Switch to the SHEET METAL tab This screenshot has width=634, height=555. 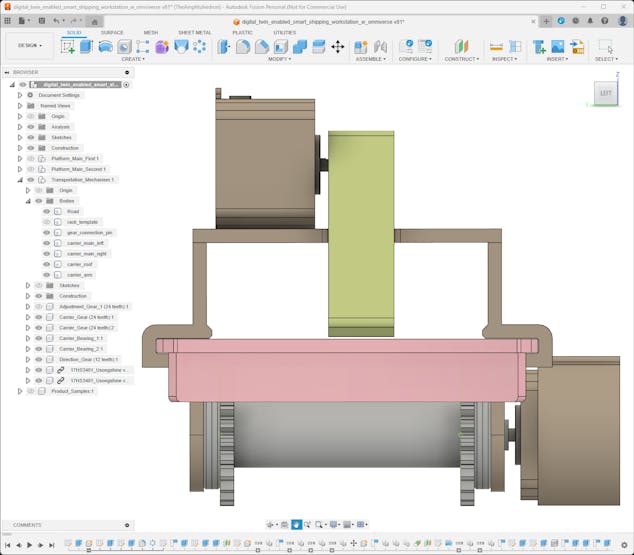coord(194,32)
